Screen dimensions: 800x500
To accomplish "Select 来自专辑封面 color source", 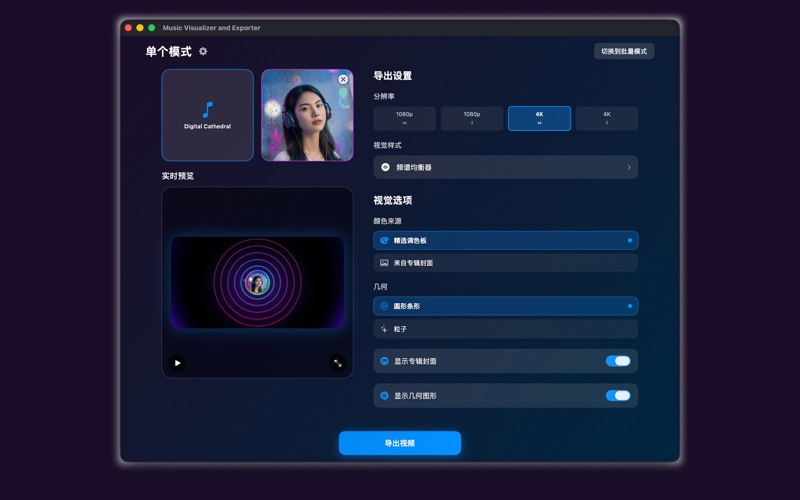I will click(506, 263).
